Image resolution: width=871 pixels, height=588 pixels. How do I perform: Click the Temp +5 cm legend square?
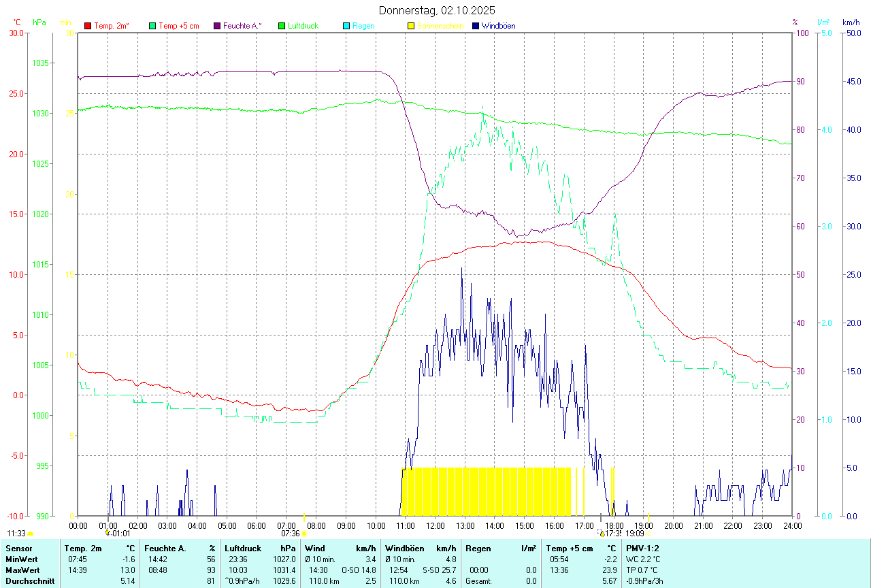pyautogui.click(x=152, y=26)
